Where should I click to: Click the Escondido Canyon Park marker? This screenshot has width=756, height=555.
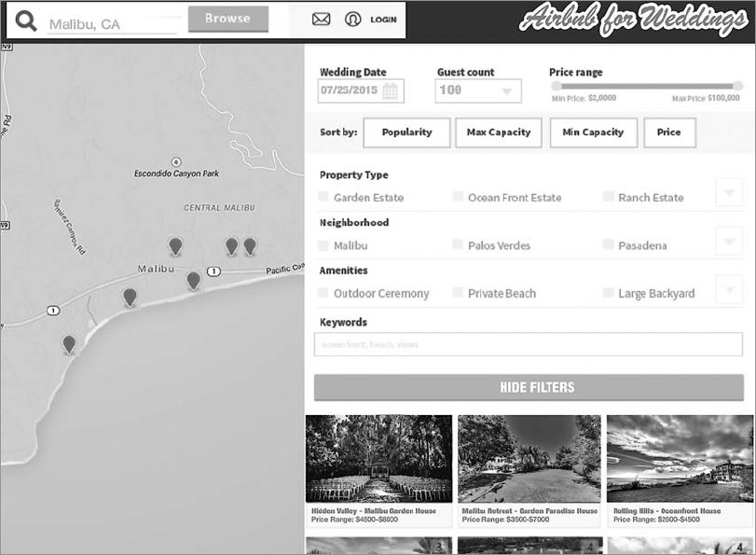click(x=176, y=161)
